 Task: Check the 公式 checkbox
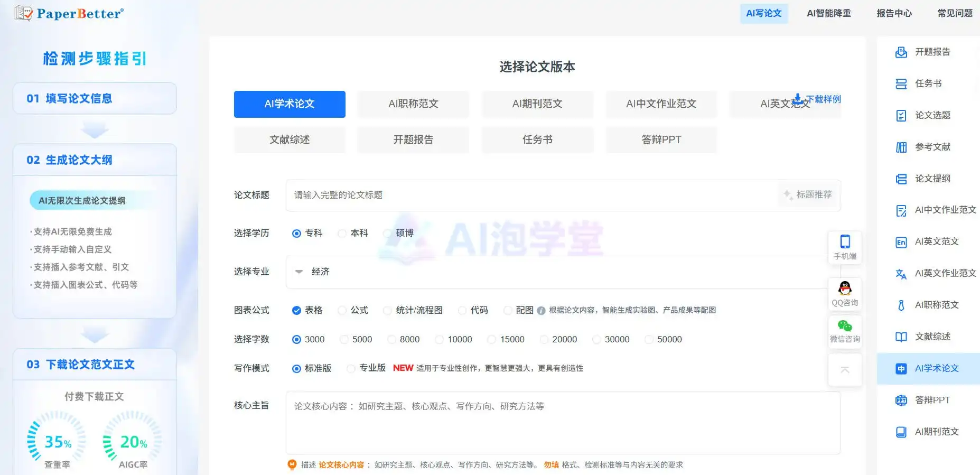click(342, 311)
